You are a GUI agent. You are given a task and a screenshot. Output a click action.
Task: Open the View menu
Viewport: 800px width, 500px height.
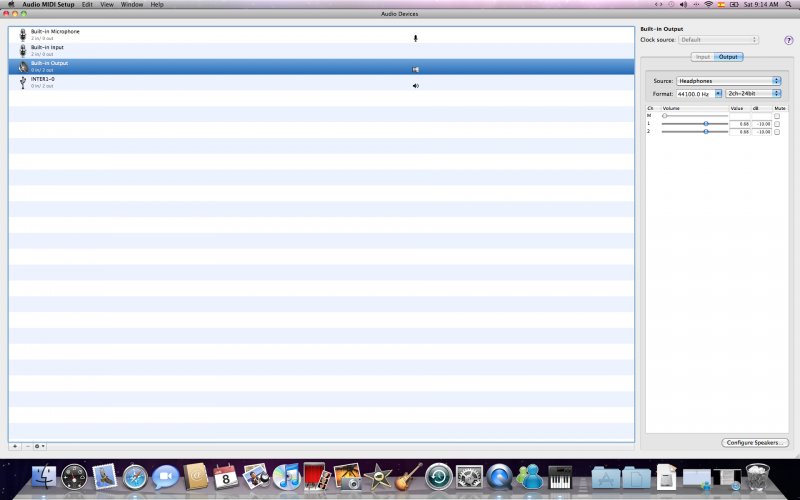[x=107, y=5]
